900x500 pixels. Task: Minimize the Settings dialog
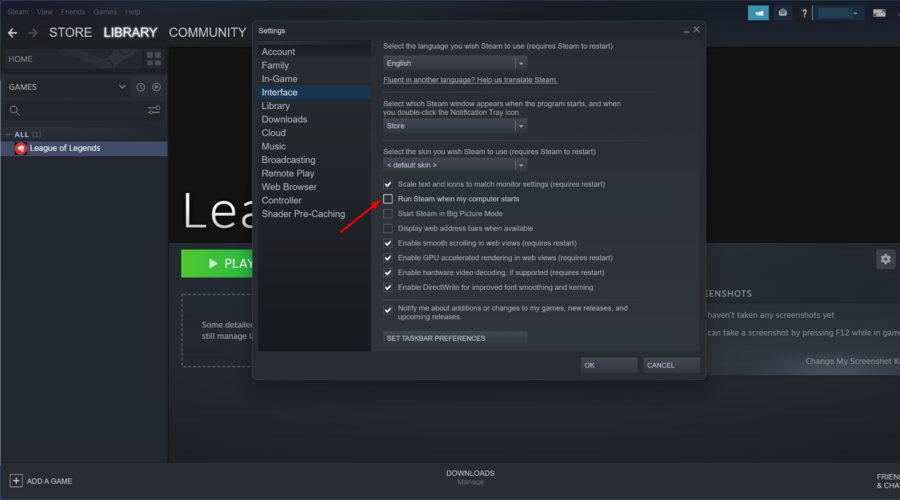pyautogui.click(x=686, y=30)
